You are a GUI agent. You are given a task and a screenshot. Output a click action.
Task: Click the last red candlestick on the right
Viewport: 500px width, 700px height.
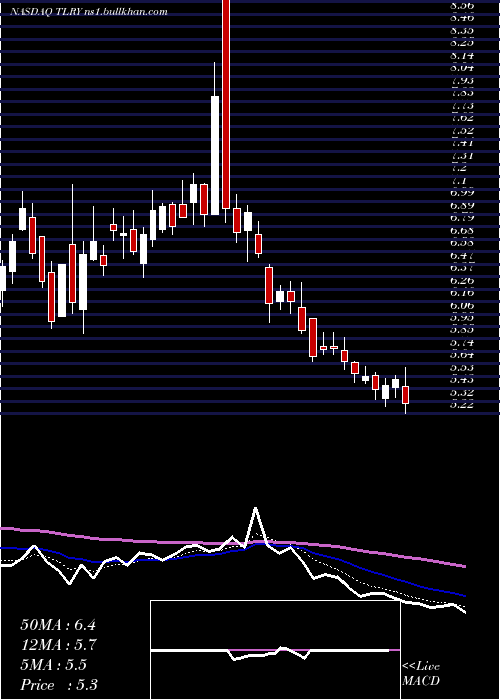tap(405, 395)
